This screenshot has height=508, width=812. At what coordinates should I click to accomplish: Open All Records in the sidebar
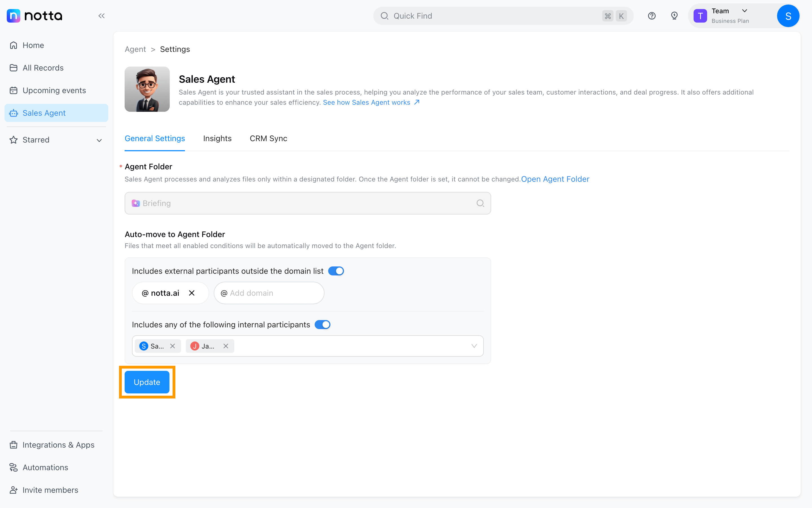pos(56,68)
